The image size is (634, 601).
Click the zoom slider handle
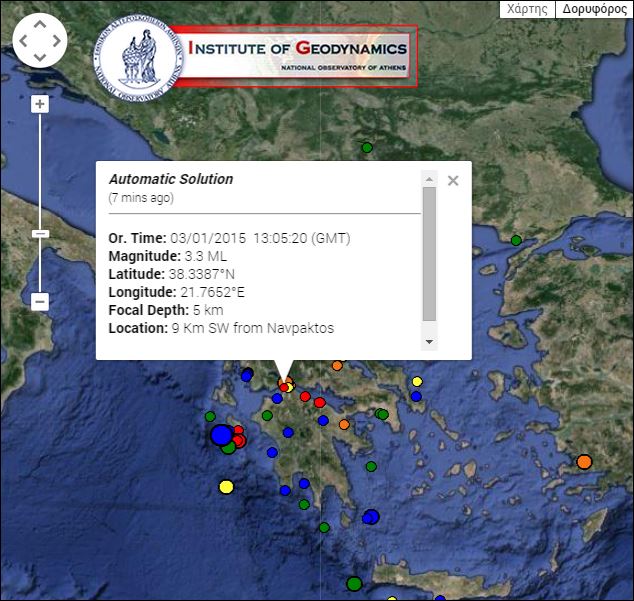40,234
